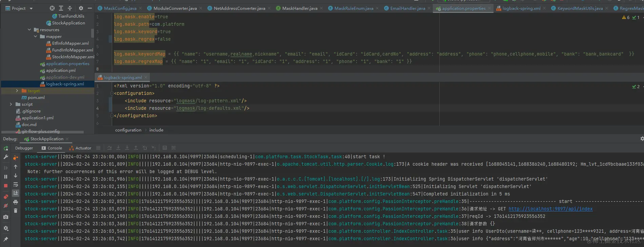The width and height of the screenshot is (644, 247).
Task: Open the debug layout lines icon
Action: [98, 148]
